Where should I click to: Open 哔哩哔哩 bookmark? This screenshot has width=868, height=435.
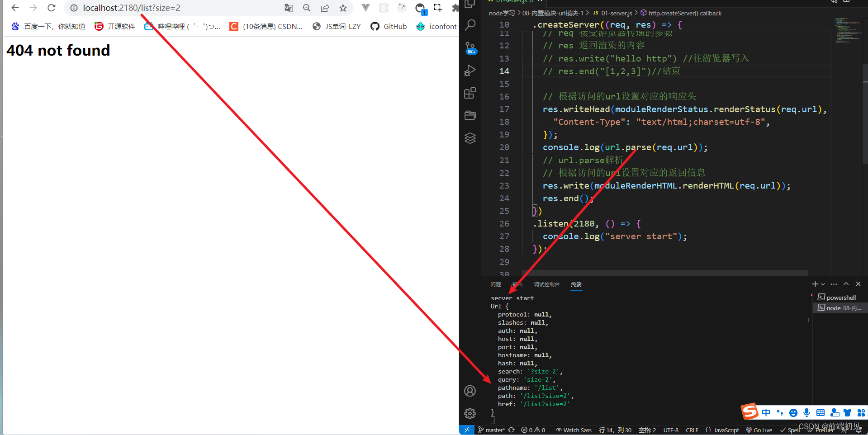coord(182,26)
